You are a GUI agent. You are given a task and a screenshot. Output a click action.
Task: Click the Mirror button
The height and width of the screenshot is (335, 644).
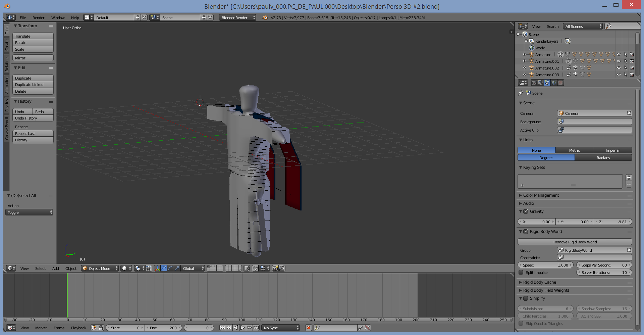coord(33,58)
